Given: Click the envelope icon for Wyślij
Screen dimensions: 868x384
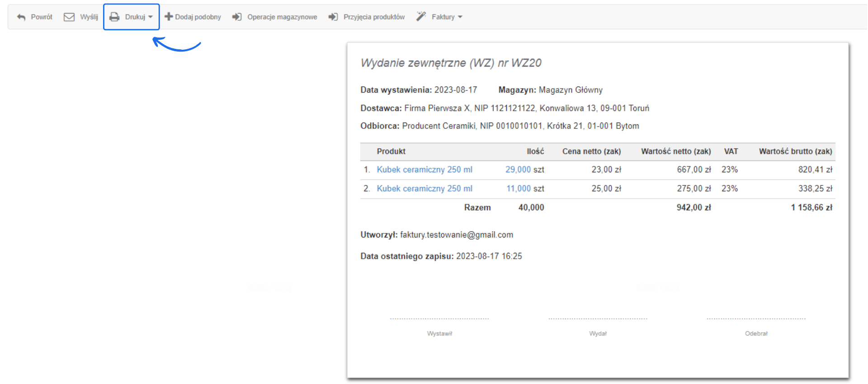Looking at the screenshot, I should pos(69,17).
